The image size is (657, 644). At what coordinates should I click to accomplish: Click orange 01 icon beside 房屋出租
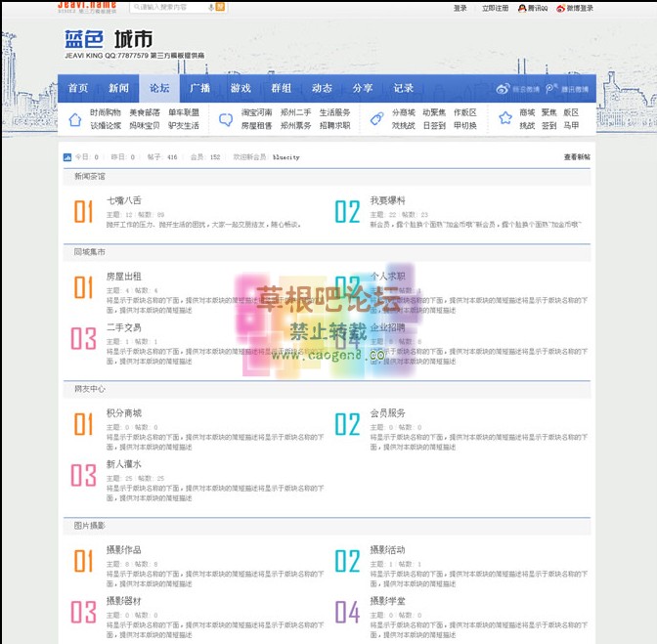83,287
